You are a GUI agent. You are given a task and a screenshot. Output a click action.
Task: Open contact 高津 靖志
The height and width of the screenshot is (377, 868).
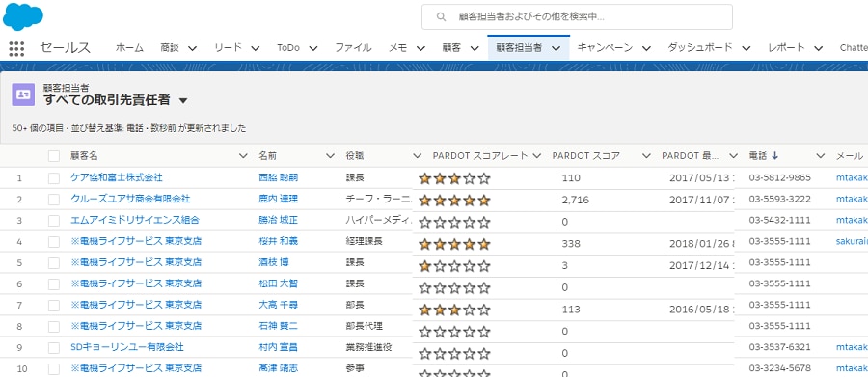pyautogui.click(x=279, y=368)
